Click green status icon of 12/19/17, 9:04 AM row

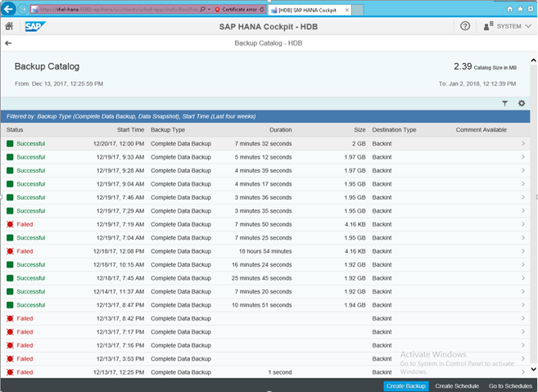pyautogui.click(x=10, y=184)
